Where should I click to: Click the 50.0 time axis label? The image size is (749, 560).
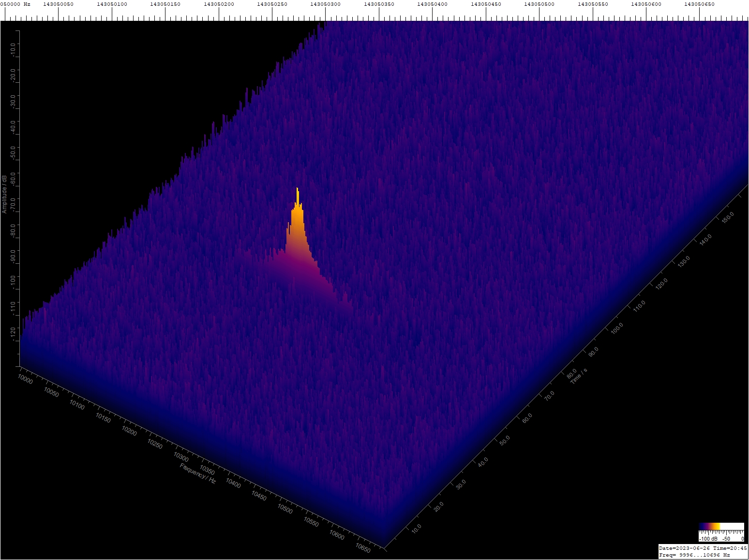505,440
